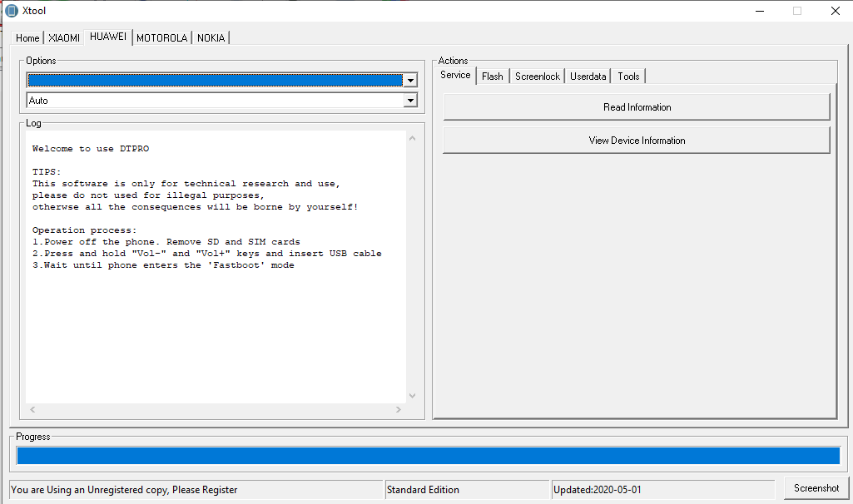
Task: Select the Tools actions tab
Action: click(x=628, y=77)
